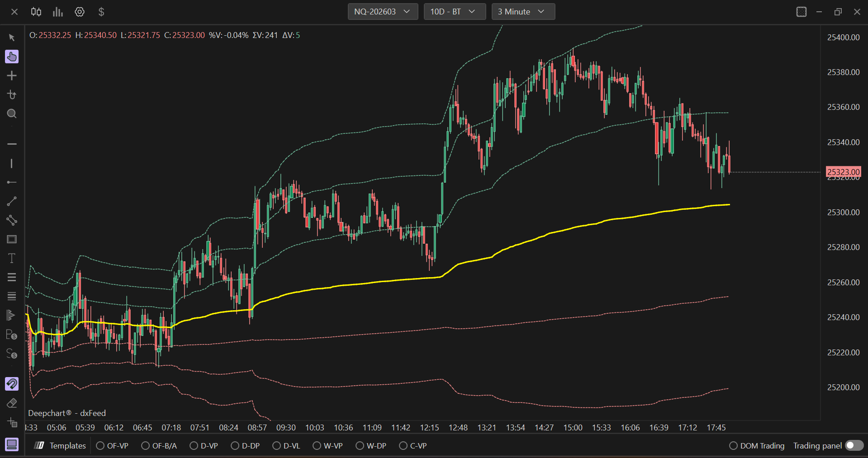Choose the rectangle drawing tool
This screenshot has width=868, height=458.
pyautogui.click(x=12, y=239)
